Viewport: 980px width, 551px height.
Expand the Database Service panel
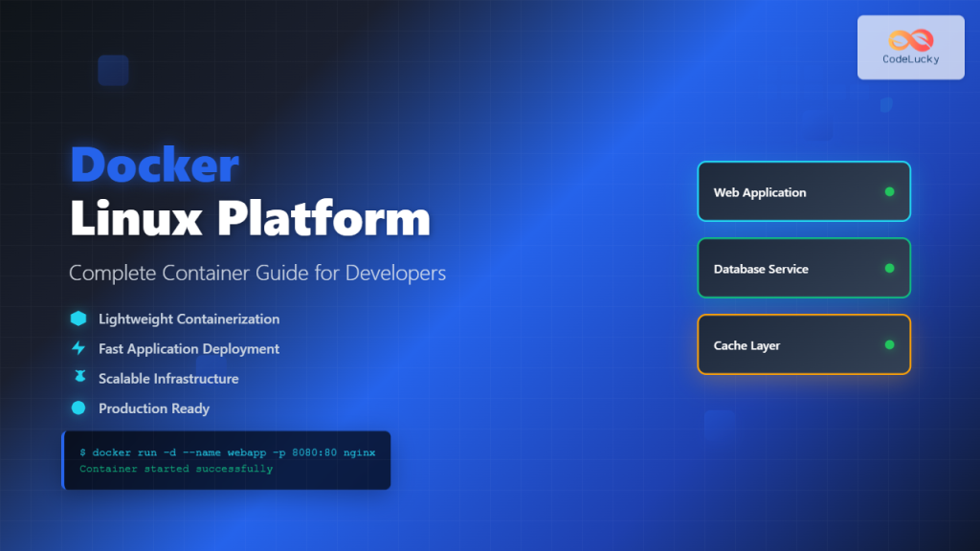pos(804,268)
